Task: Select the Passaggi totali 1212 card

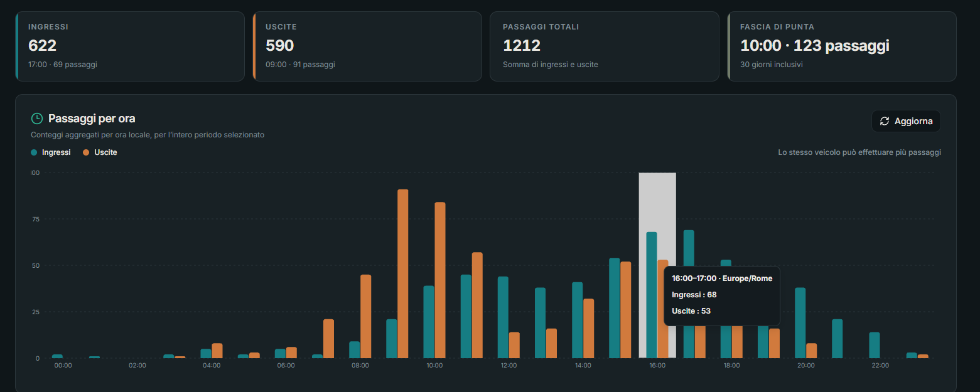Action: [605, 46]
